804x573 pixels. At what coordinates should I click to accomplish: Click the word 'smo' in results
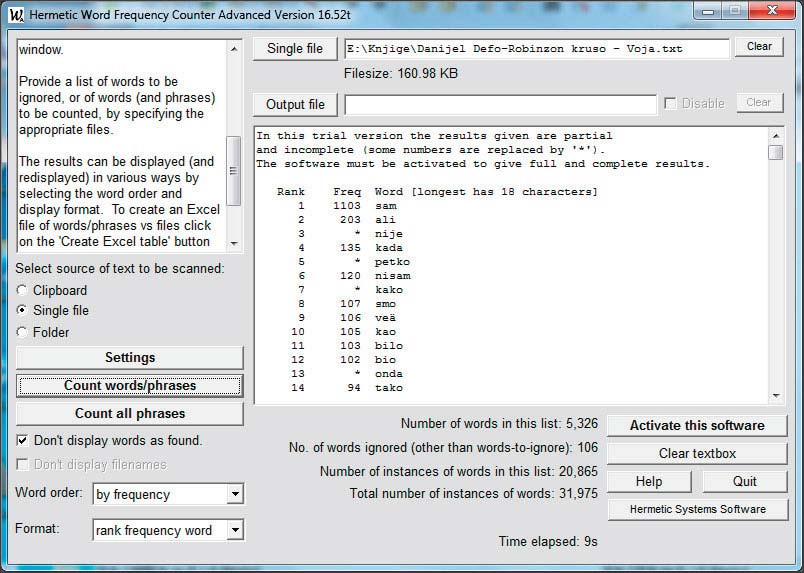click(385, 304)
